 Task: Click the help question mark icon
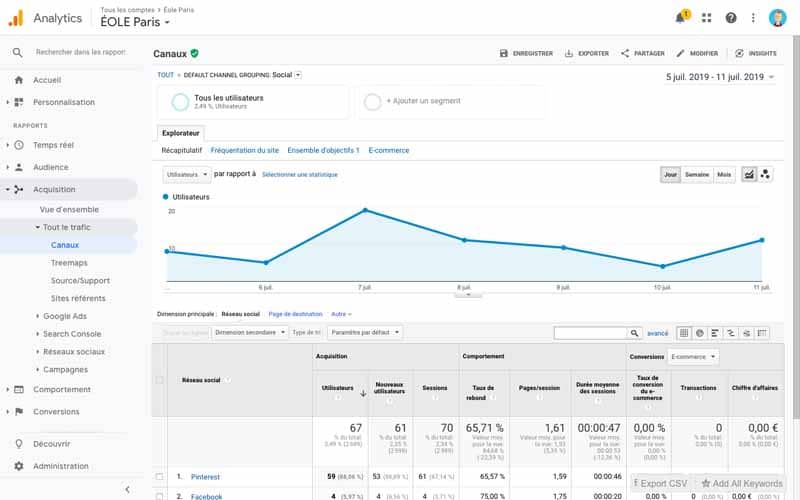pos(731,18)
